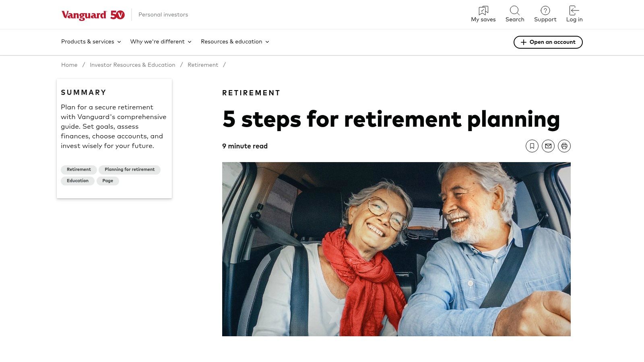Select the Planning for retirement tag
This screenshot has height=362, width=644.
click(x=129, y=169)
